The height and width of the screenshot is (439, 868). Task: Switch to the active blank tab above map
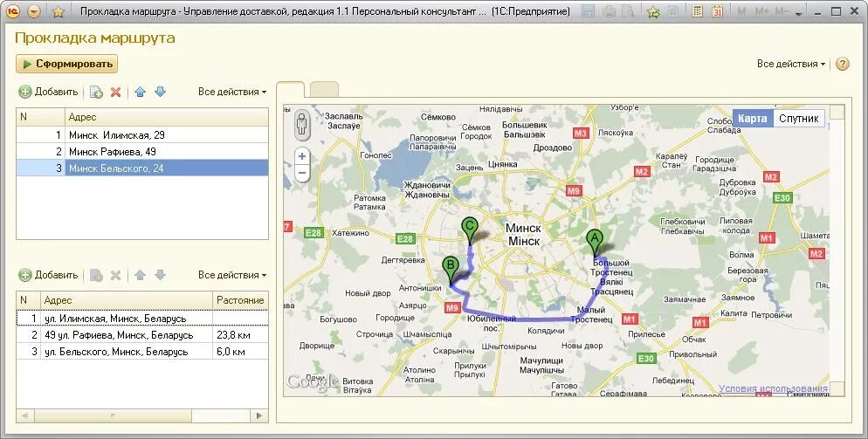[290, 90]
